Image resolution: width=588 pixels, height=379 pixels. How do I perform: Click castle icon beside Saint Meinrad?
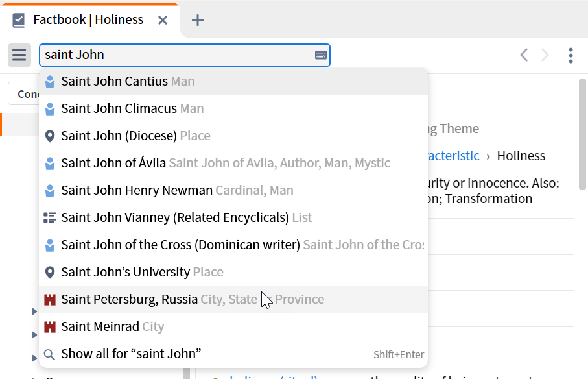[50, 327]
